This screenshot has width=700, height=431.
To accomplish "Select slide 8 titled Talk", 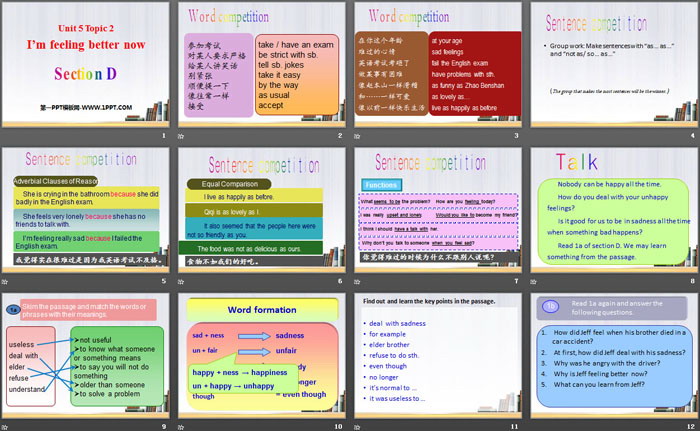I will coord(612,215).
